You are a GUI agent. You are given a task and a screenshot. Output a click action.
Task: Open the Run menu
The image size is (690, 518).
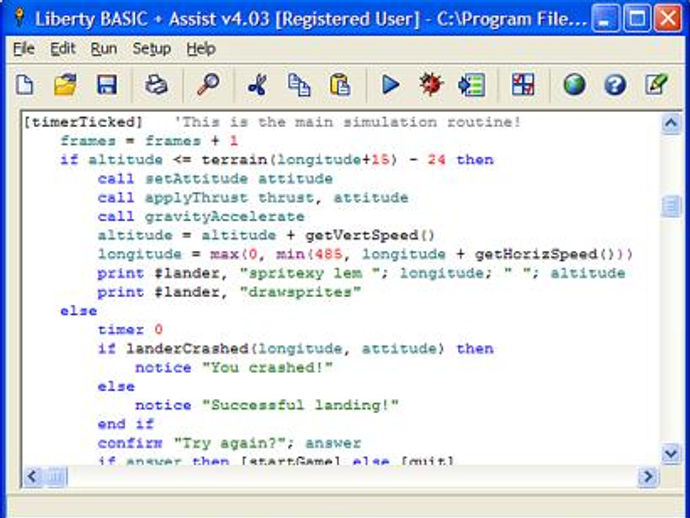click(x=103, y=48)
